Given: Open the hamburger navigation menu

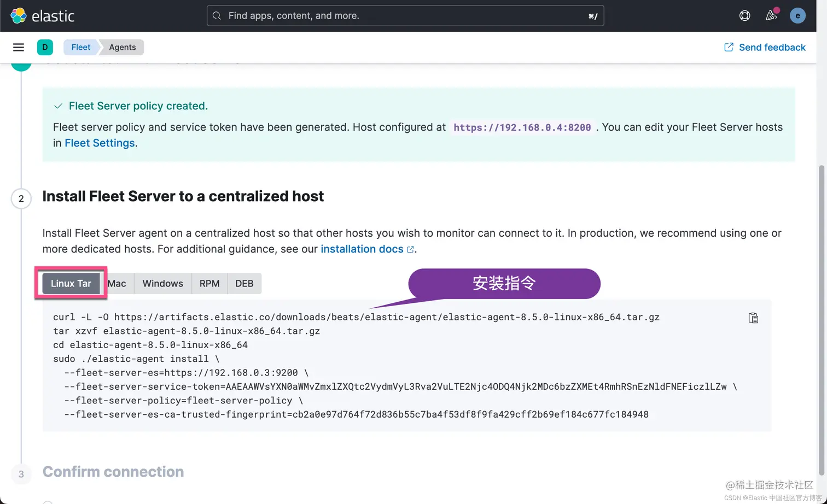Looking at the screenshot, I should [x=19, y=48].
